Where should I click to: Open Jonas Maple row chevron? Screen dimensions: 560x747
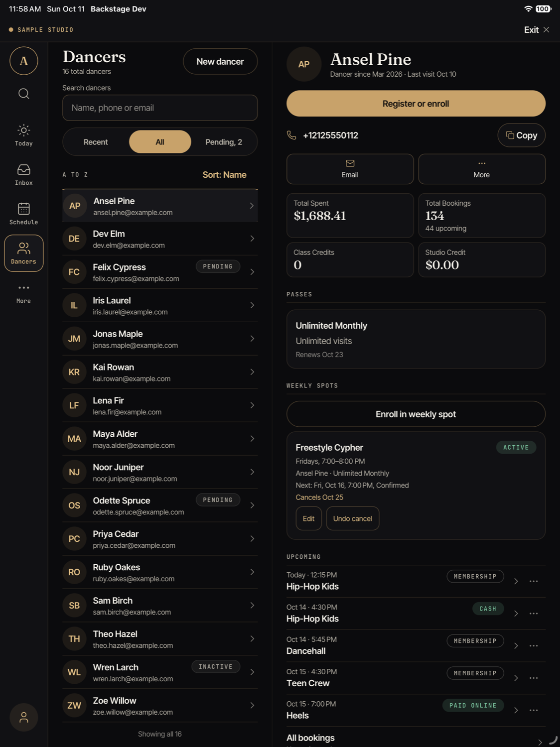(x=252, y=339)
